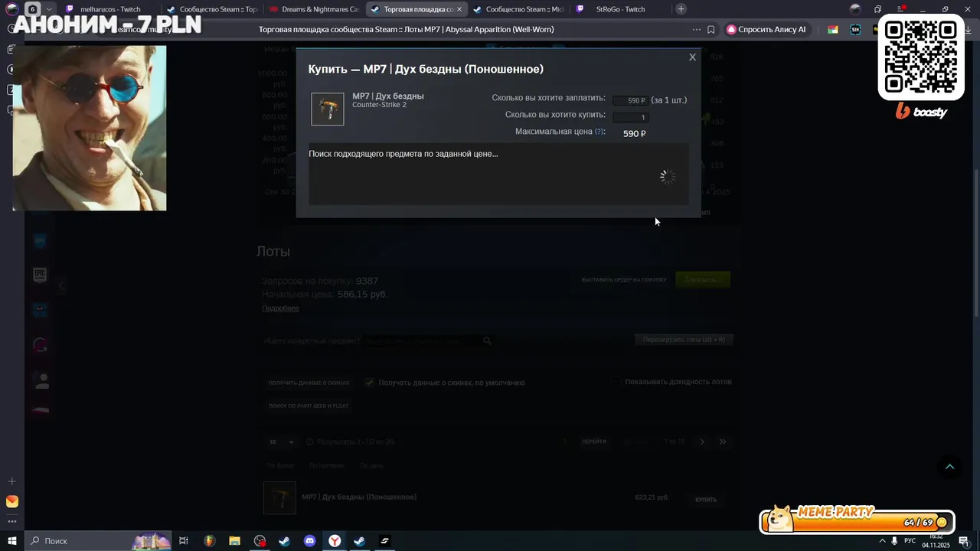The height and width of the screenshot is (551, 980).
Task: Open the notifications center icon in tray
Action: pos(964,541)
